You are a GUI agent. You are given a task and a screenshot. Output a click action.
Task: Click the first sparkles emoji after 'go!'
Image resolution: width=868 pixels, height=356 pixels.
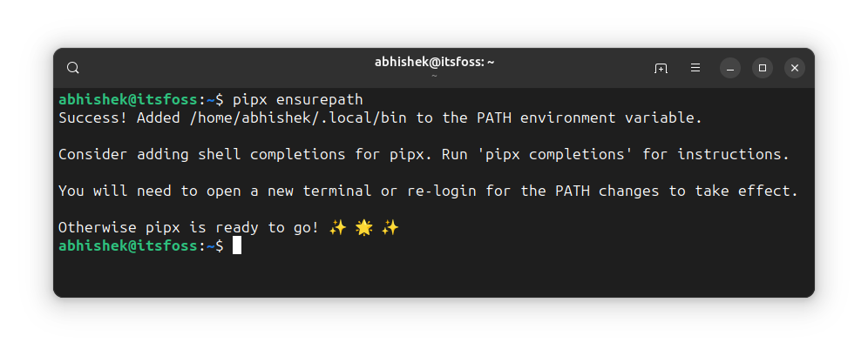337,228
